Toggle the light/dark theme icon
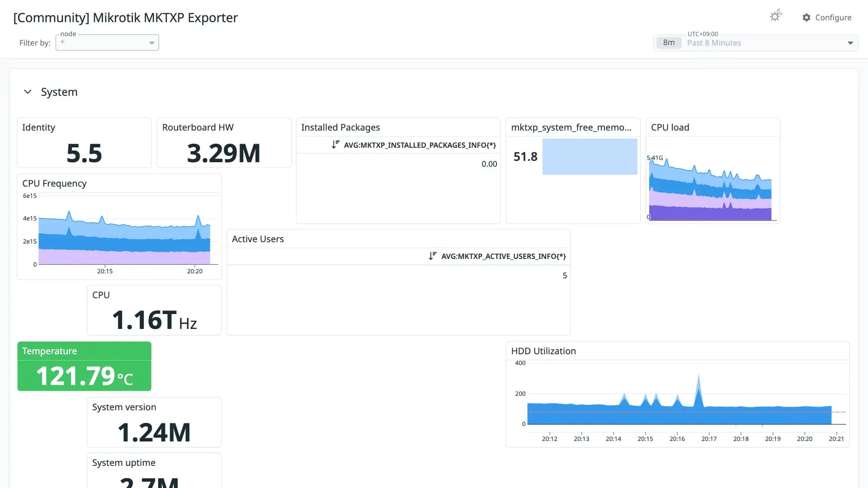Screen dimensions: 868x488 [776, 16]
